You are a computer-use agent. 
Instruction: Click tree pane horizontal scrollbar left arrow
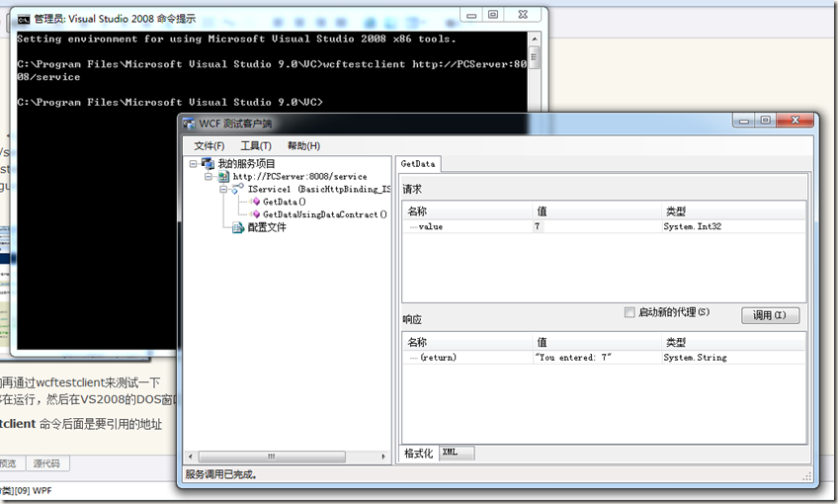pyautogui.click(x=191, y=457)
